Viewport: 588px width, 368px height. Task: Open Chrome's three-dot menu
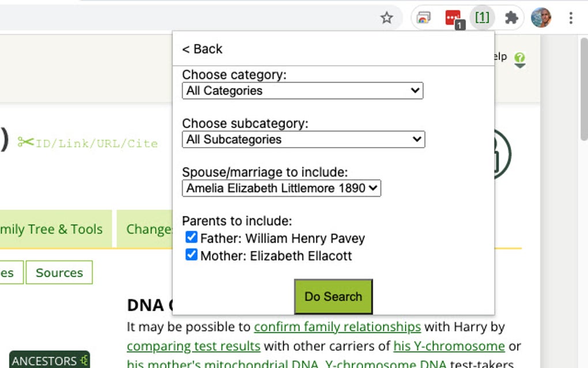(571, 17)
